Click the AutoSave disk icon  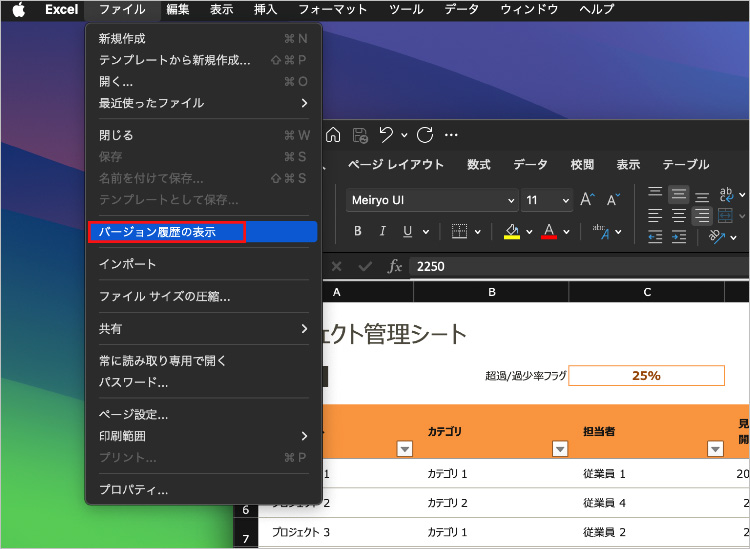(x=360, y=135)
